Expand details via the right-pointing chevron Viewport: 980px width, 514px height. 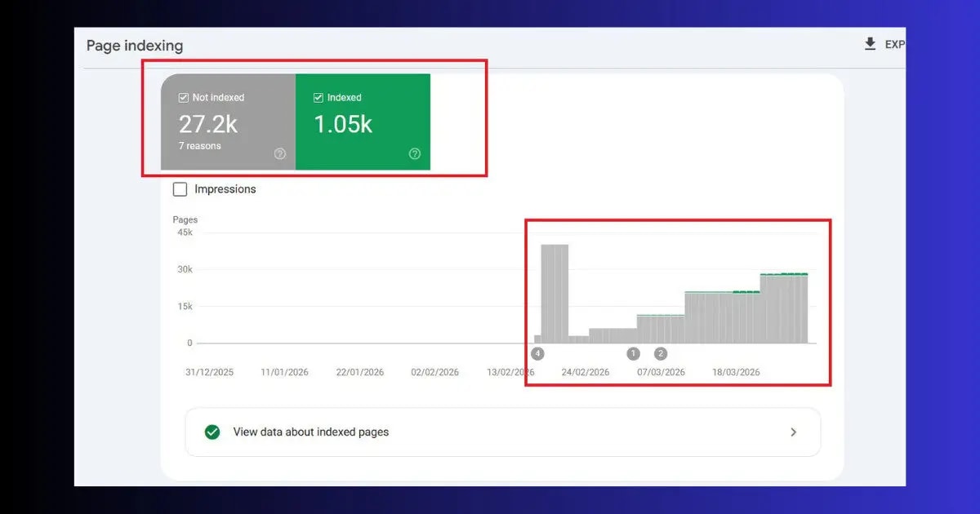pos(793,432)
